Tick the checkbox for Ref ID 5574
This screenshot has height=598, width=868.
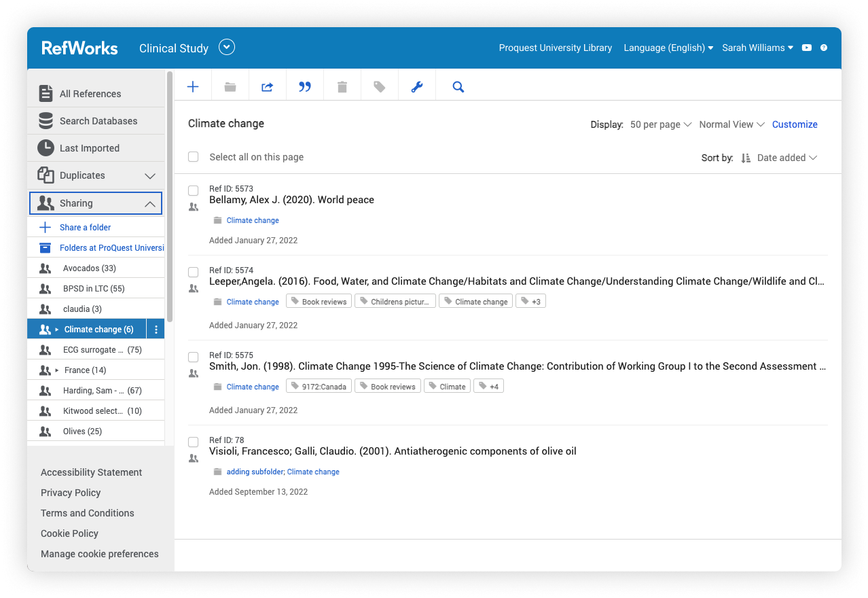coord(194,272)
